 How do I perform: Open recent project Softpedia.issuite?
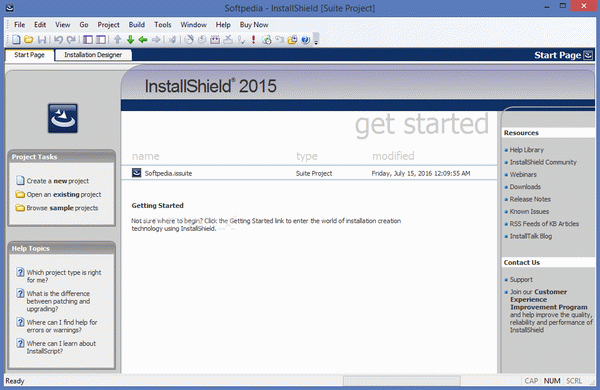tap(168, 173)
